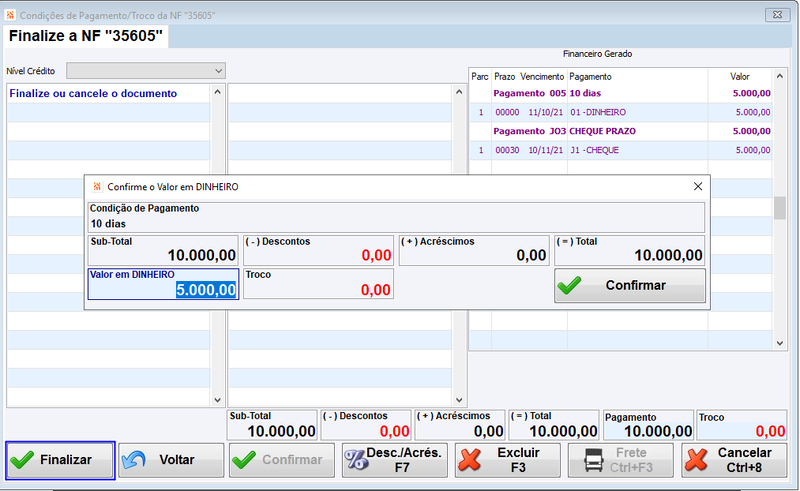Click the Sub-Total value in the dialog
The height and width of the screenshot is (491, 800).
pyautogui.click(x=202, y=255)
